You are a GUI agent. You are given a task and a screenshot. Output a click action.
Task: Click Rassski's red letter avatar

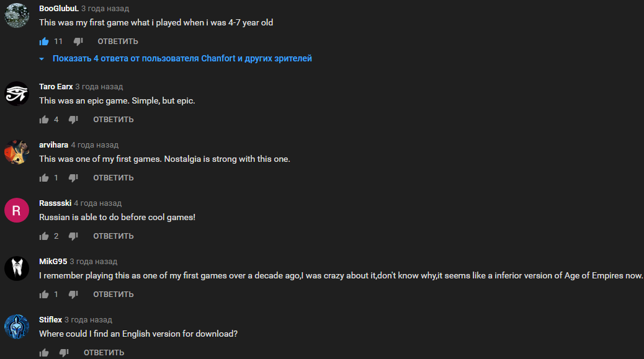click(17, 210)
